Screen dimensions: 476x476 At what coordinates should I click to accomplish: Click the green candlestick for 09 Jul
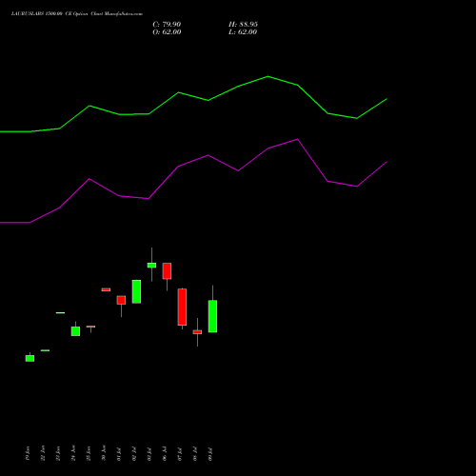click(212, 316)
